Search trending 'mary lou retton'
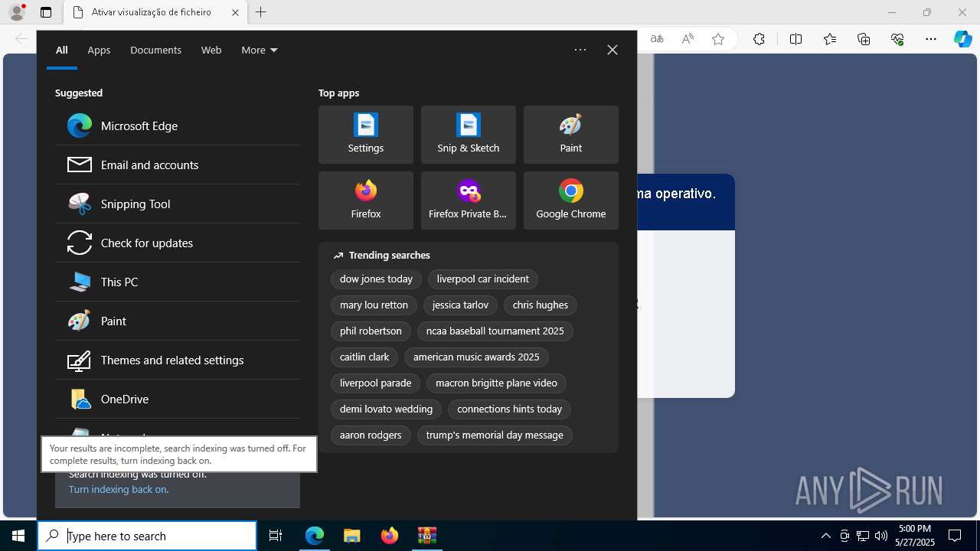 374,305
